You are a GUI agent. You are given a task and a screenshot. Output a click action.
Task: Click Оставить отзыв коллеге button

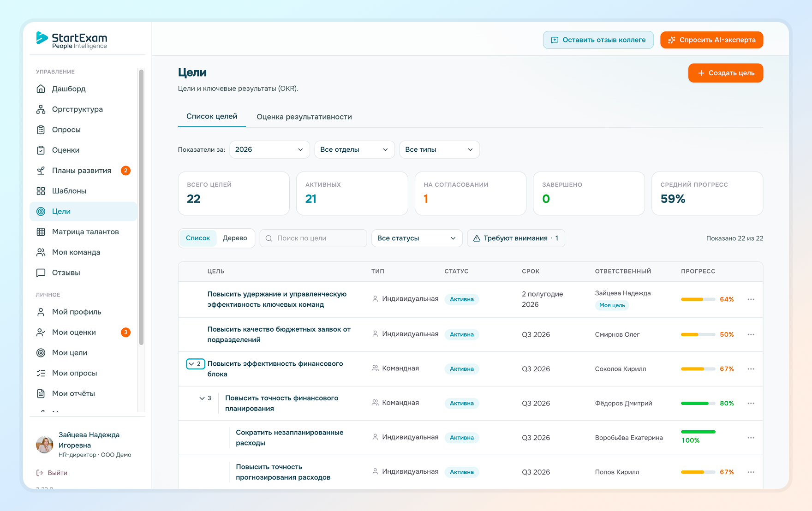point(598,40)
